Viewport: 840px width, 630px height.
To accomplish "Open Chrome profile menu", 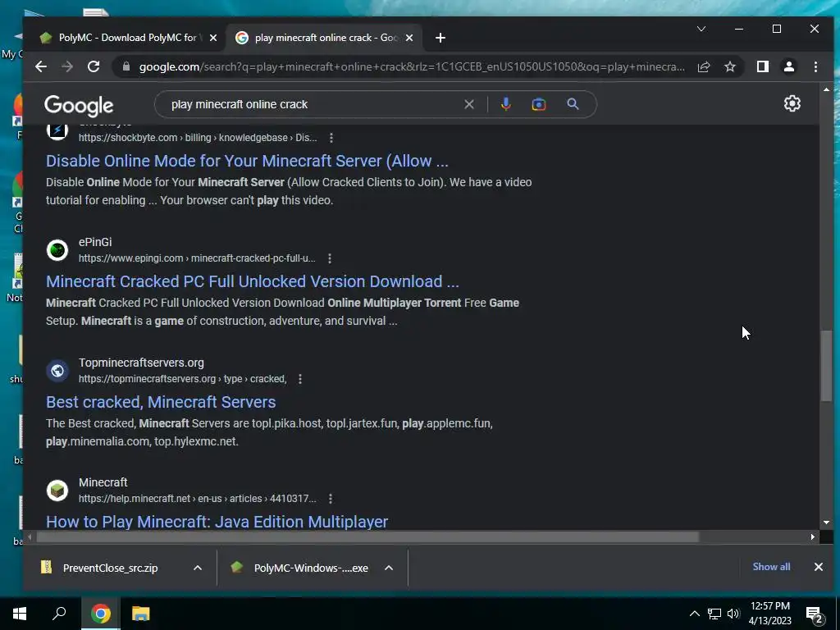I will tap(789, 66).
